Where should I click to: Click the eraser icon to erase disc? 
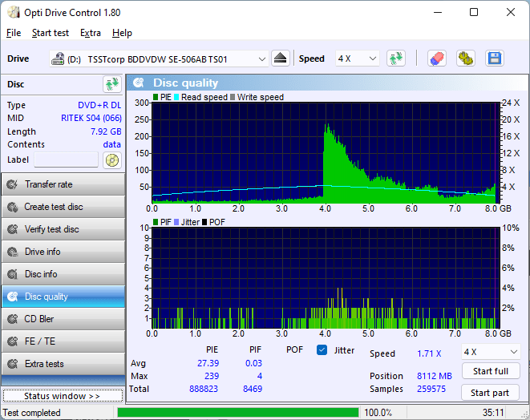coord(436,59)
